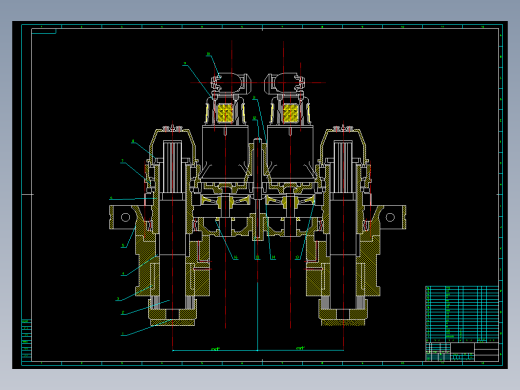Click the lowest balloon label at bottom left
The image size is (520, 390).
[123, 334]
